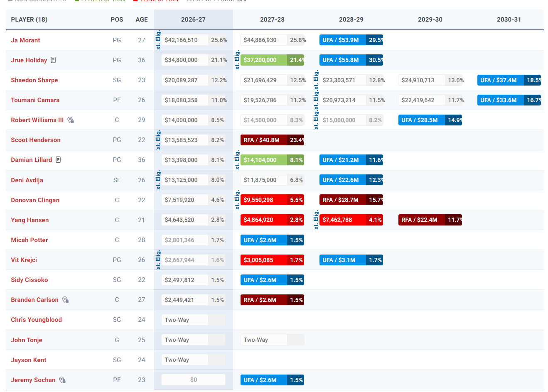Click the contract notes icon beside Jrue Holiday

53,60
